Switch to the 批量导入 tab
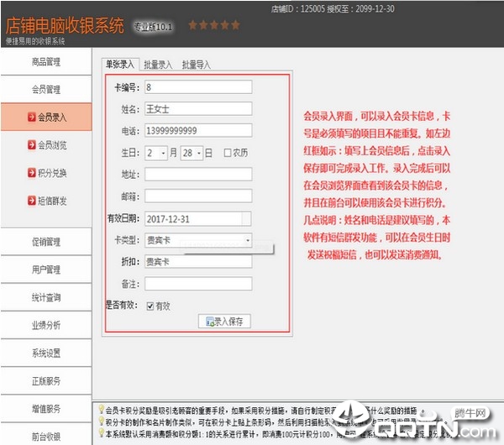The height and width of the screenshot is (445, 504). click(196, 65)
